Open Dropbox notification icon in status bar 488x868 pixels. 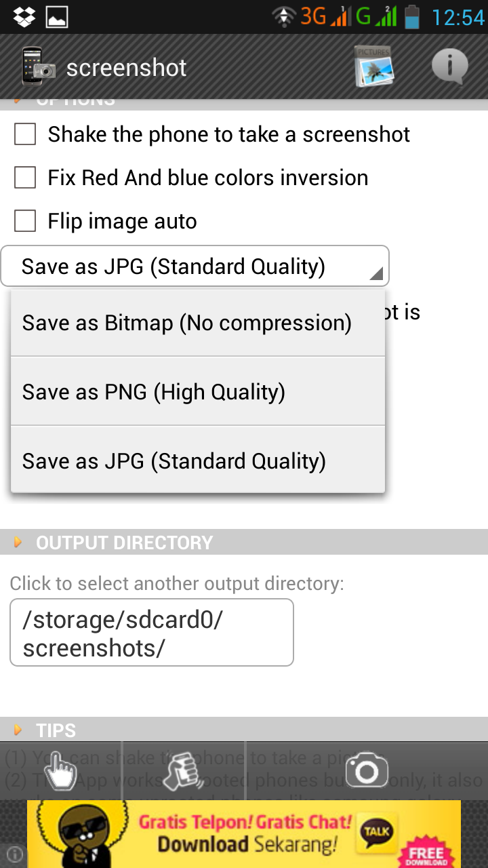[x=24, y=16]
